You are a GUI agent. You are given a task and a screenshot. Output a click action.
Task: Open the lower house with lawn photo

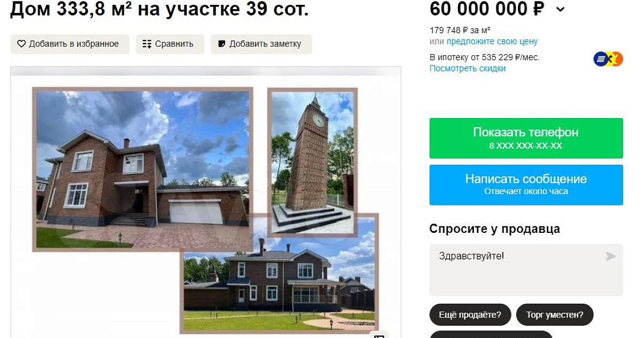[x=279, y=274]
